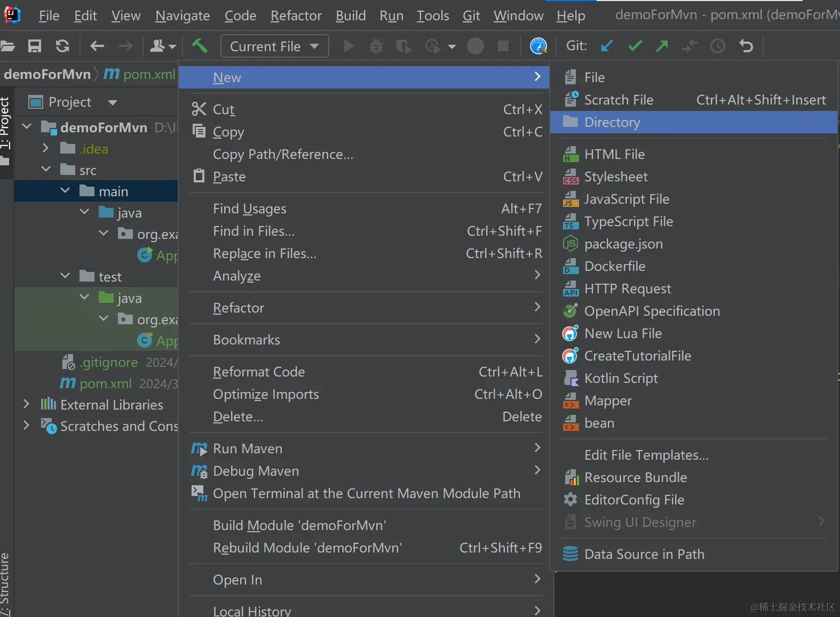Collapse the main folder
Screen dimensions: 840x617
[x=65, y=191]
